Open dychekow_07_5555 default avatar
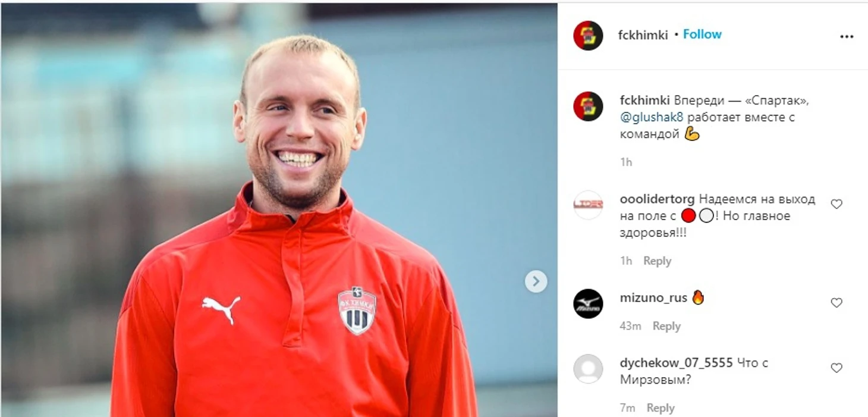This screenshot has height=417, width=868. (x=588, y=369)
